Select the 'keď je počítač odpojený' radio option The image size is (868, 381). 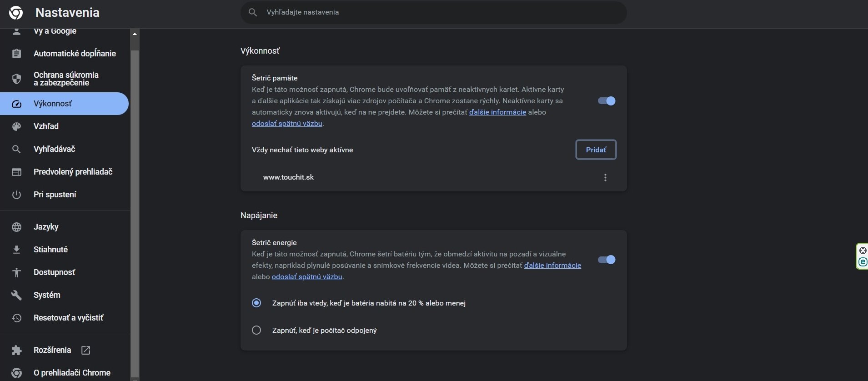pyautogui.click(x=256, y=331)
